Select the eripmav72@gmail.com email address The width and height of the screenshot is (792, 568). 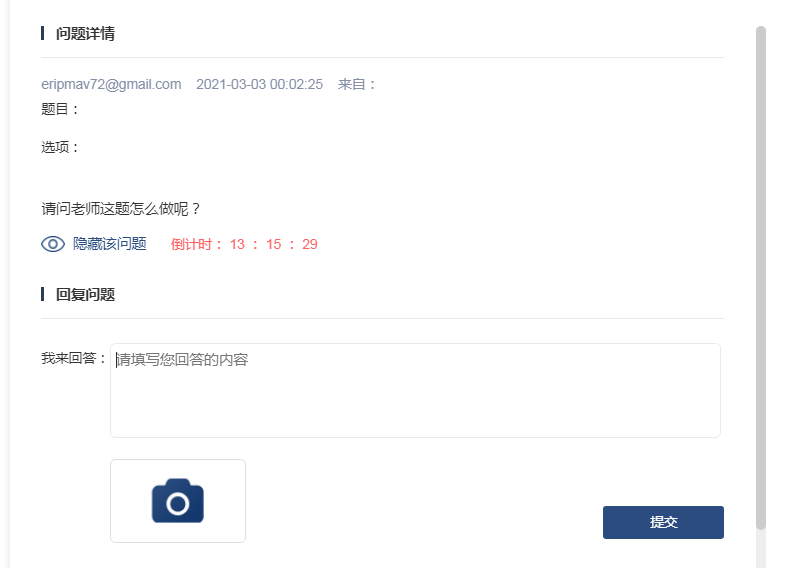click(x=111, y=84)
